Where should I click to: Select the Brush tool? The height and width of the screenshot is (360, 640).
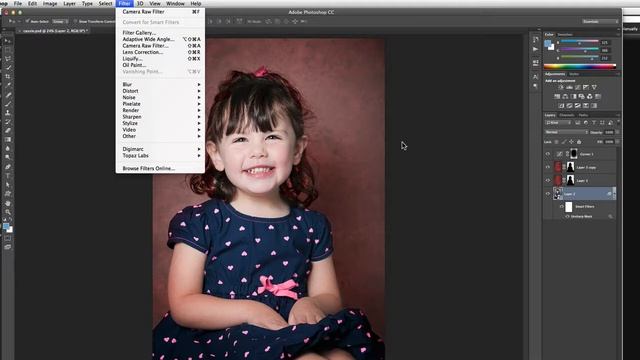click(x=8, y=104)
